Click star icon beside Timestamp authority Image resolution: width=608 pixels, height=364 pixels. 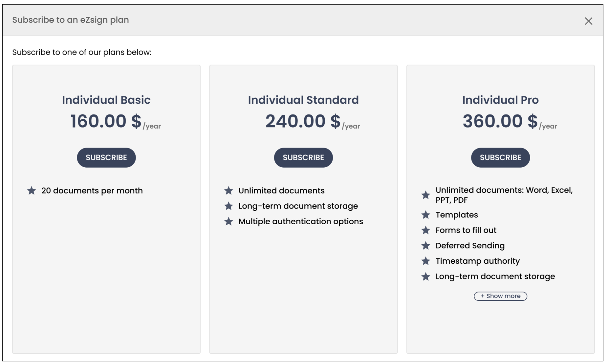(x=425, y=261)
